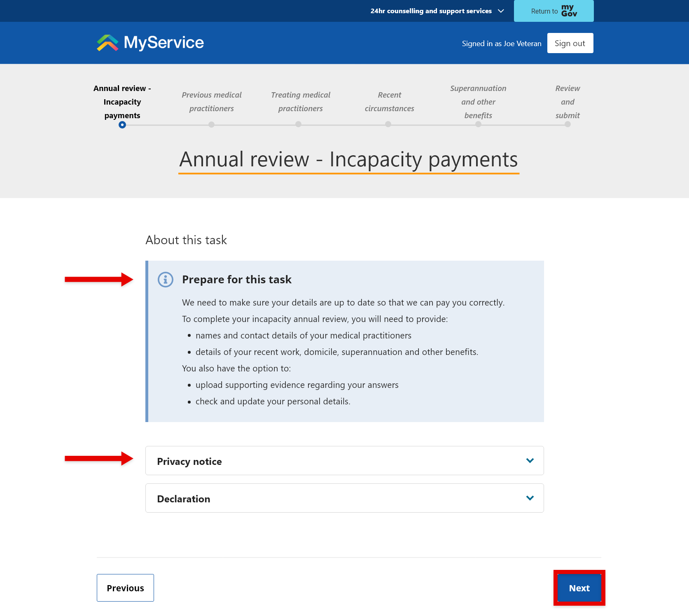The width and height of the screenshot is (689, 616).
Task: Expand the Declaration section
Action: tap(344, 498)
